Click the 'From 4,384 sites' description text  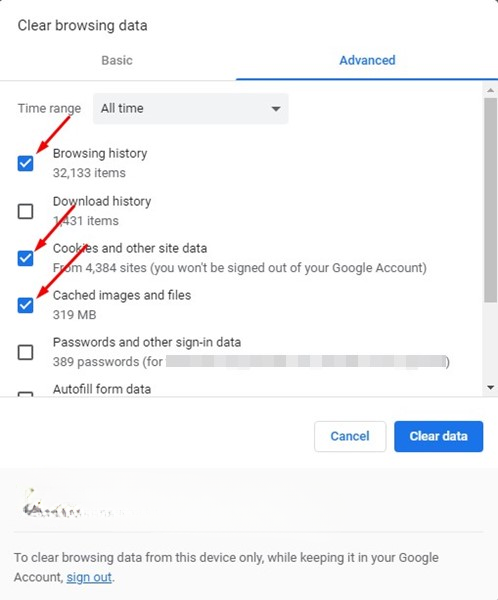tap(240, 268)
